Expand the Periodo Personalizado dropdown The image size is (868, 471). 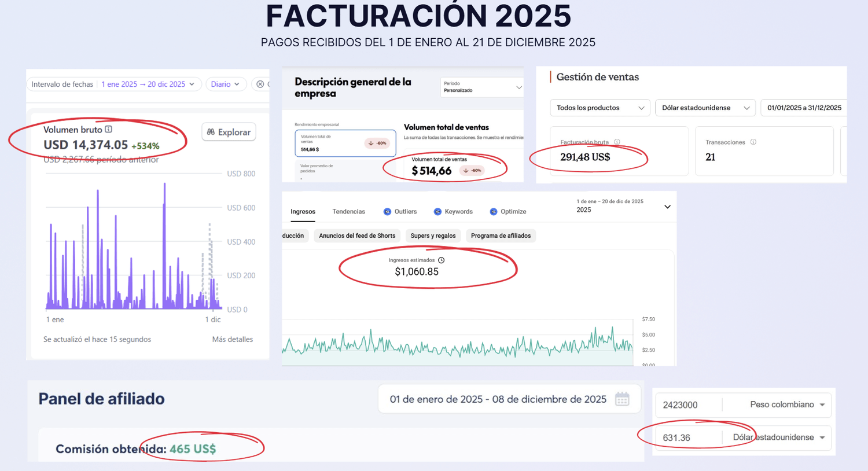pos(482,87)
